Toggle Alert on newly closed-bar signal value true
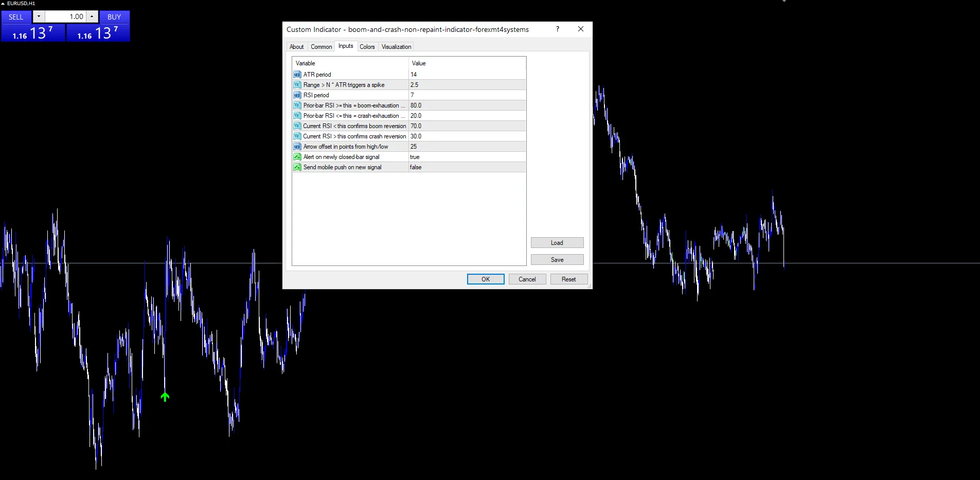This screenshot has height=480, width=980. [x=467, y=157]
